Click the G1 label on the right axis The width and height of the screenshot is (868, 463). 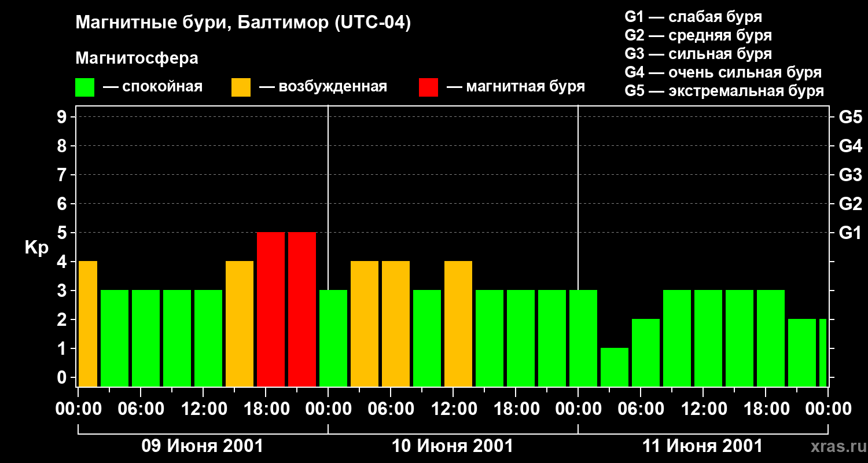pyautogui.click(x=850, y=233)
